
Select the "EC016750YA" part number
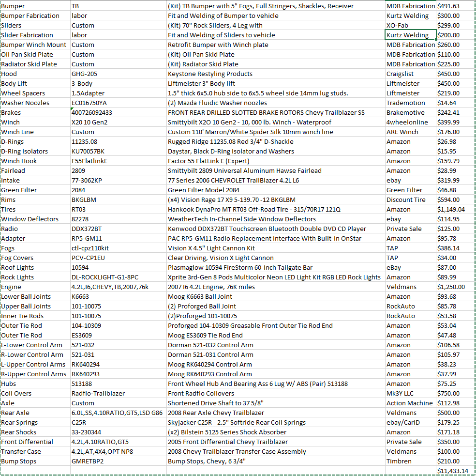[119, 103]
